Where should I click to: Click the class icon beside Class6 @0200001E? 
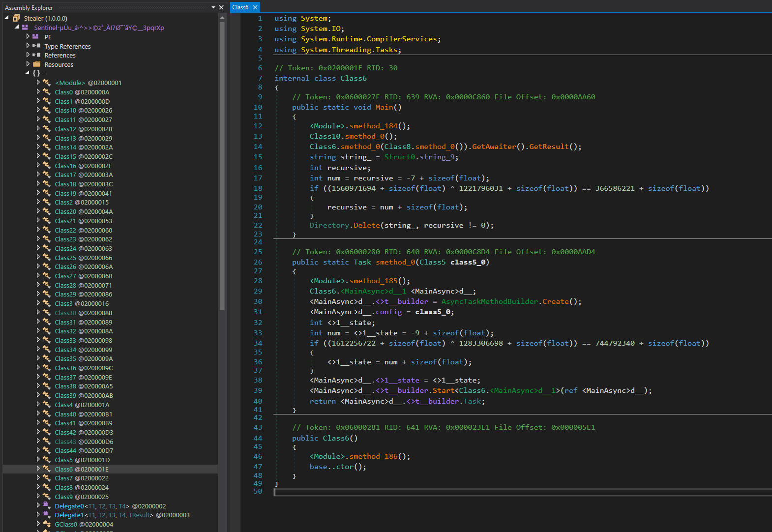47,469
